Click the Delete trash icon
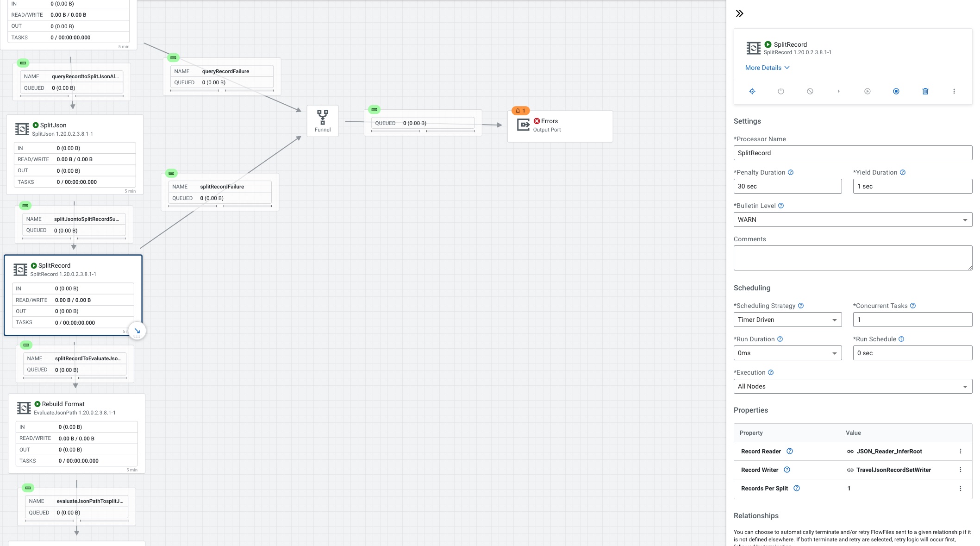This screenshot has width=980, height=546. pyautogui.click(x=925, y=91)
